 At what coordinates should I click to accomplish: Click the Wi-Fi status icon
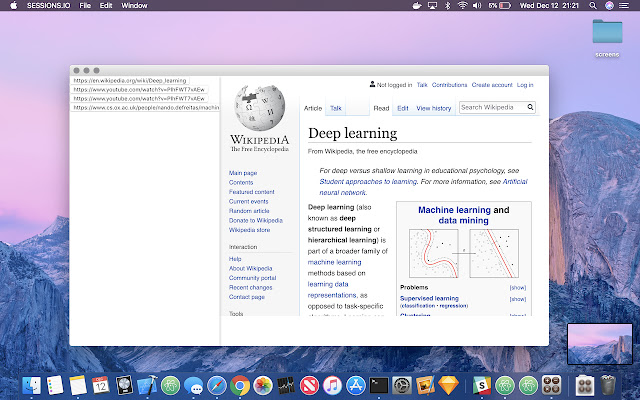(462, 5)
